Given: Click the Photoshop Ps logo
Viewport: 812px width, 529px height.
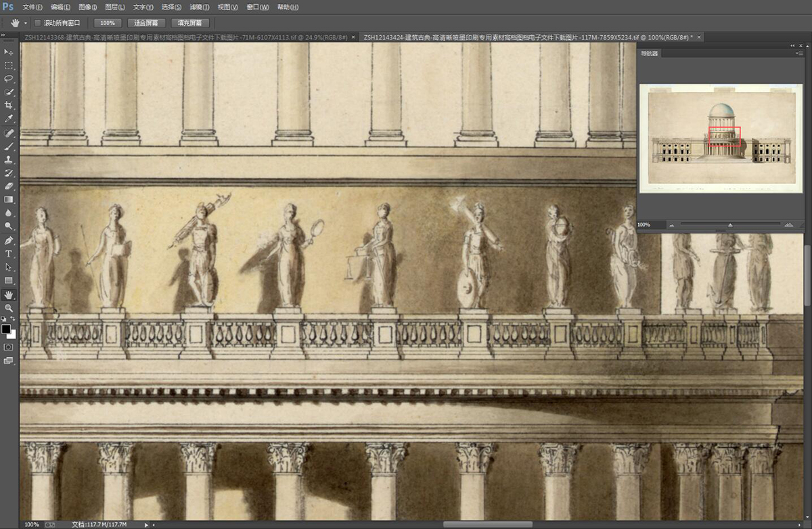Looking at the screenshot, I should [8, 7].
